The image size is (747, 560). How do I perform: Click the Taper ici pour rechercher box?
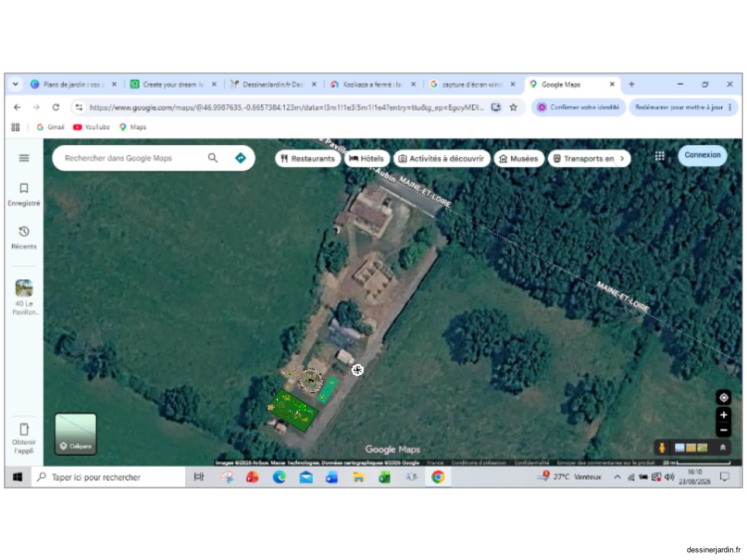tap(108, 477)
